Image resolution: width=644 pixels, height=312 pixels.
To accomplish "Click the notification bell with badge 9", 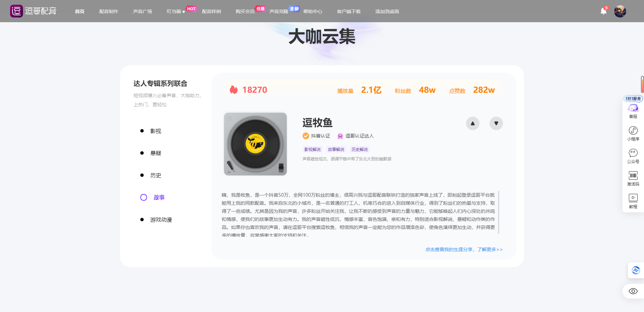I will [603, 11].
